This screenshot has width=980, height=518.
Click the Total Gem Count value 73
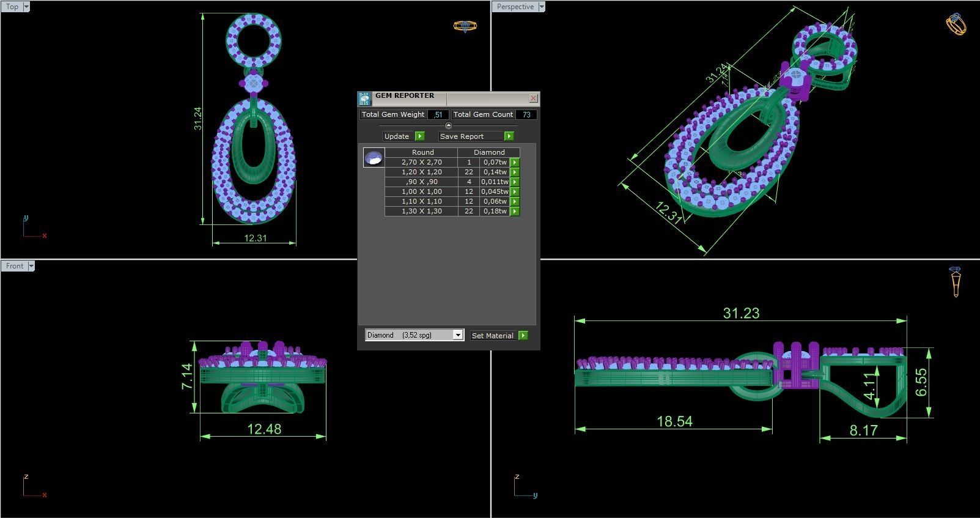point(526,114)
